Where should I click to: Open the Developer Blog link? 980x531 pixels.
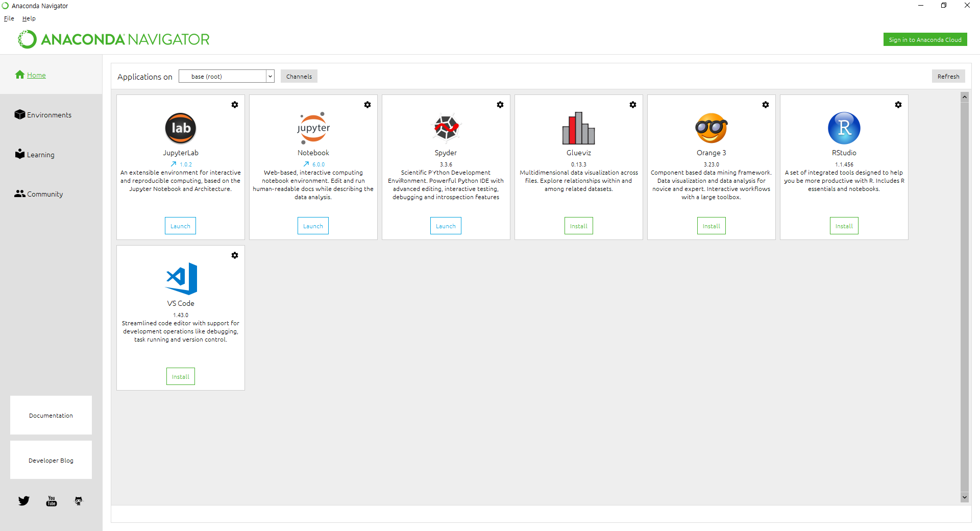pos(51,460)
